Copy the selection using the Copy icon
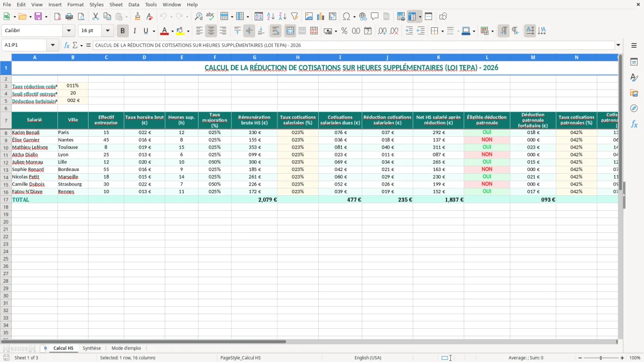 tap(107, 17)
